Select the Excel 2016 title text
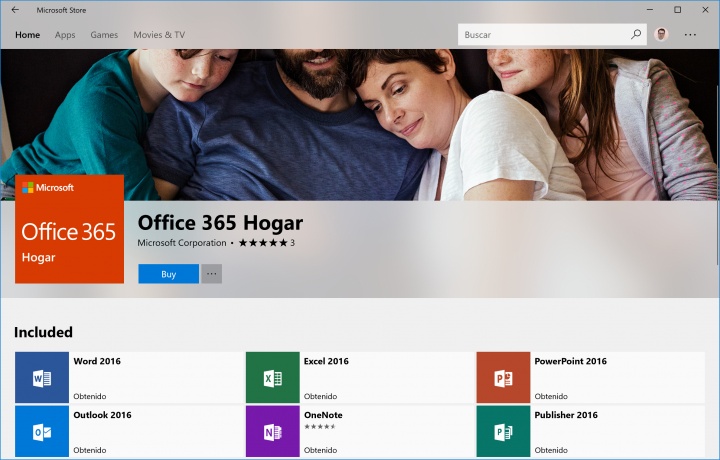 click(x=326, y=361)
